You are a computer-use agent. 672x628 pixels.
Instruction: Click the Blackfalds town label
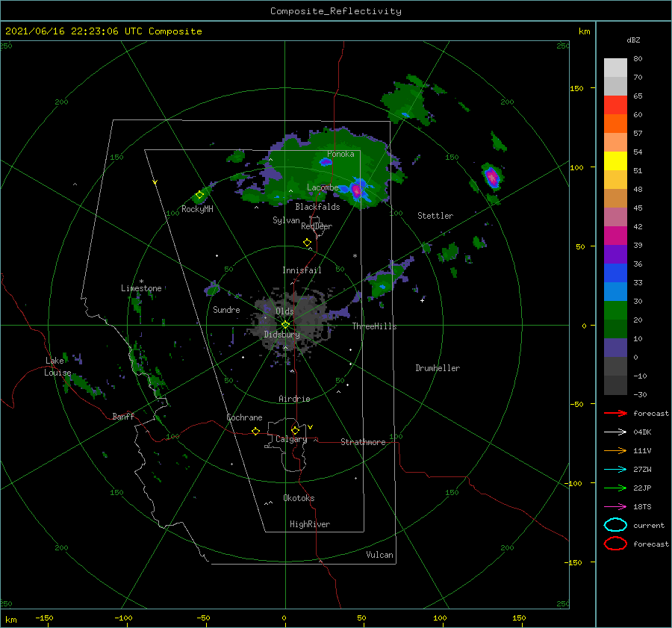pyautogui.click(x=317, y=207)
